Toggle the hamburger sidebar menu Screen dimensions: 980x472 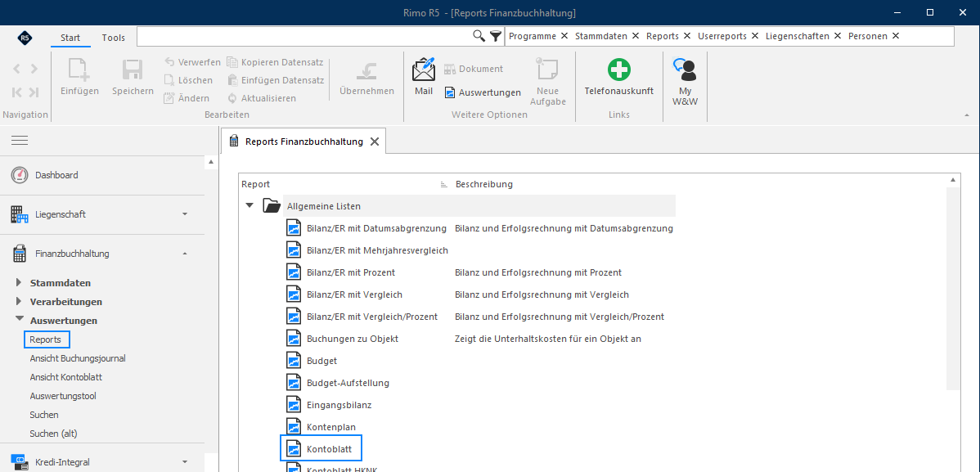(20, 141)
